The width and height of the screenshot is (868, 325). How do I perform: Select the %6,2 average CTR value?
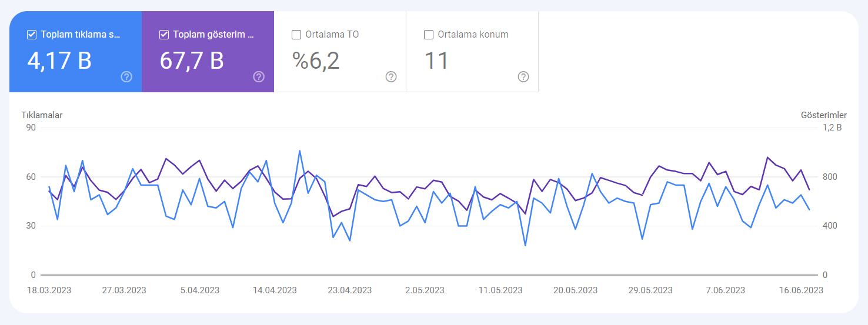pos(316,60)
